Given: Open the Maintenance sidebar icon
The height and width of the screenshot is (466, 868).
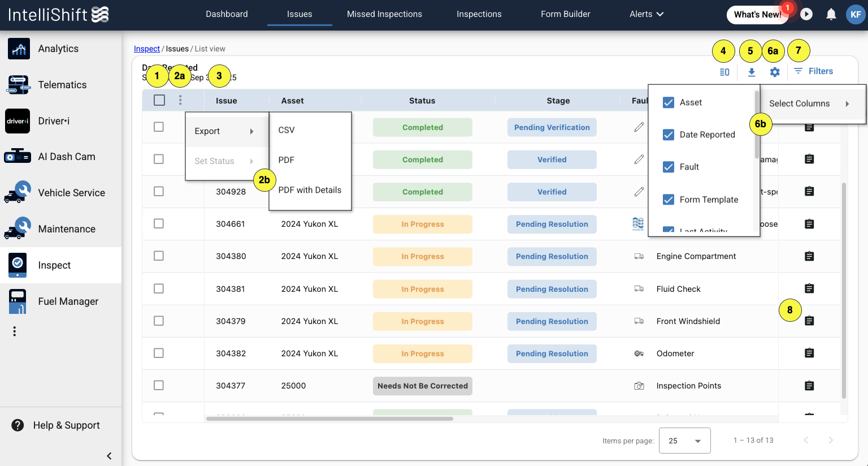Looking at the screenshot, I should 18,229.
